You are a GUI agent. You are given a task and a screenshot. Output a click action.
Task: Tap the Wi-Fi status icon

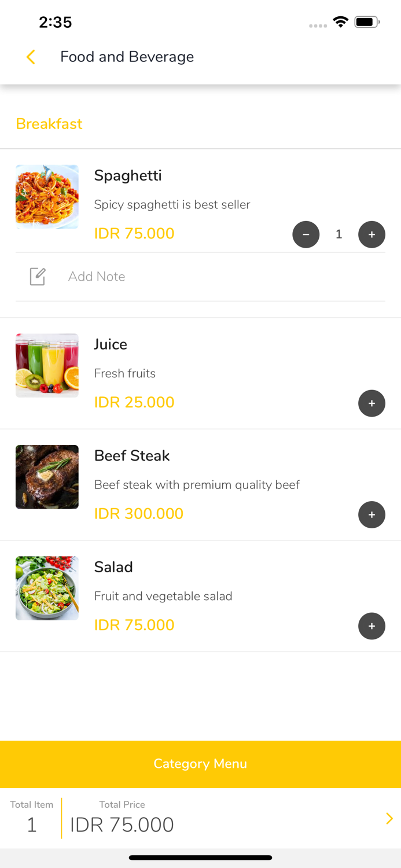pyautogui.click(x=340, y=22)
